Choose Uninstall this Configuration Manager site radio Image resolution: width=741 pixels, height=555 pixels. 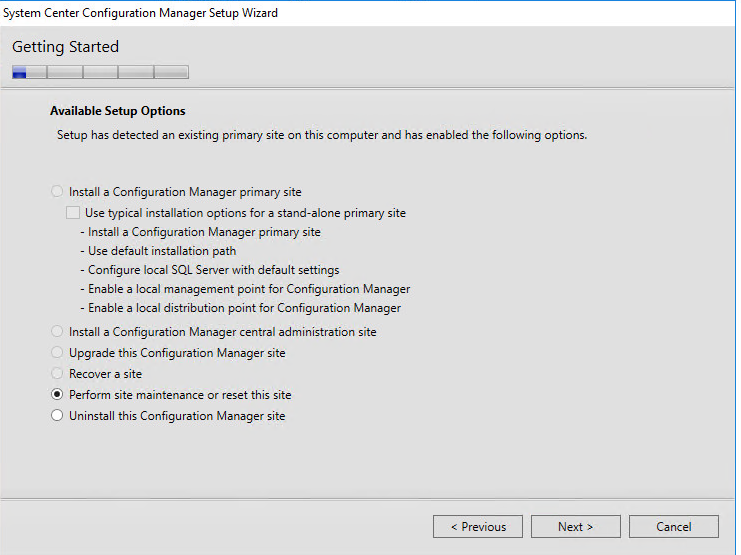pyautogui.click(x=57, y=416)
